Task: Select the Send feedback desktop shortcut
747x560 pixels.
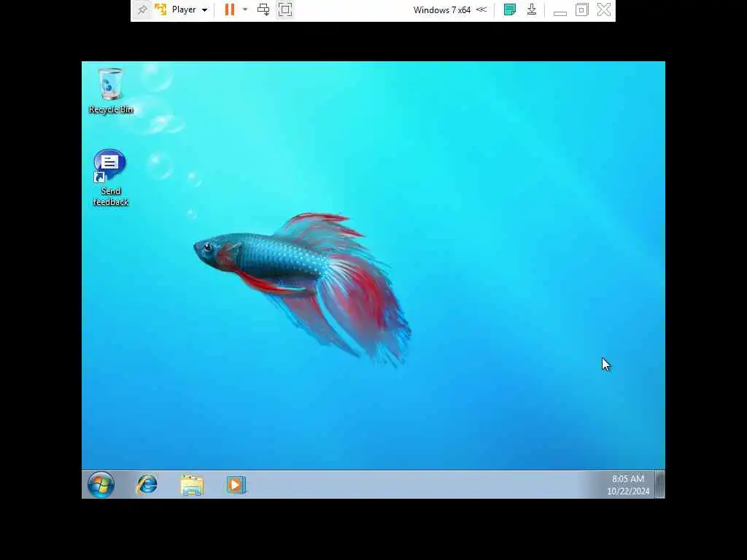Action: 111,178
